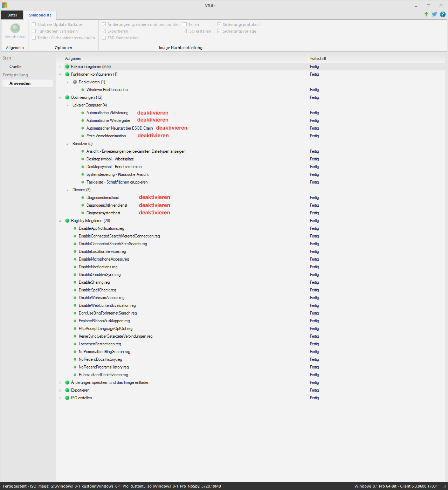Click green status dot beside Exportieren task

[x=67, y=390]
